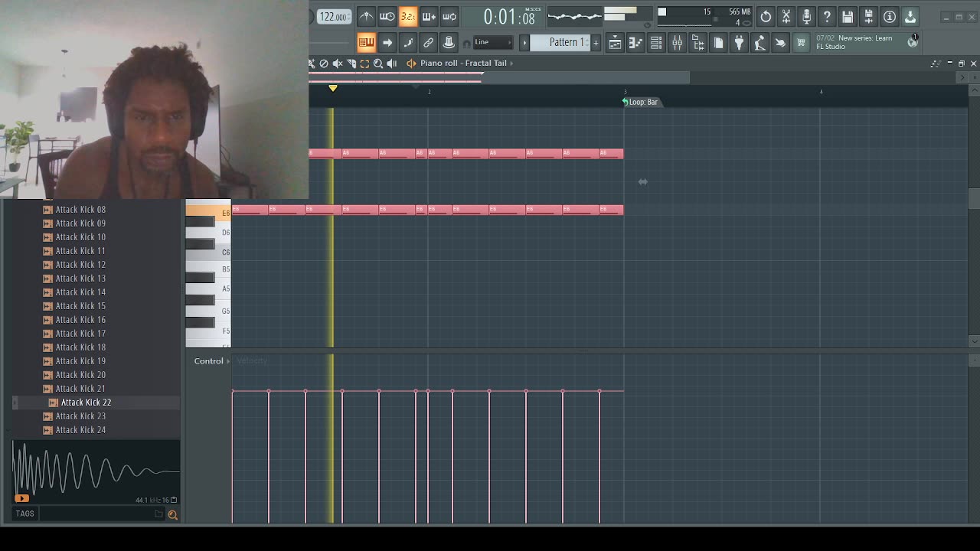The width and height of the screenshot is (980, 551).
Task: Select Attack Kick 24 sample
Action: (x=80, y=430)
